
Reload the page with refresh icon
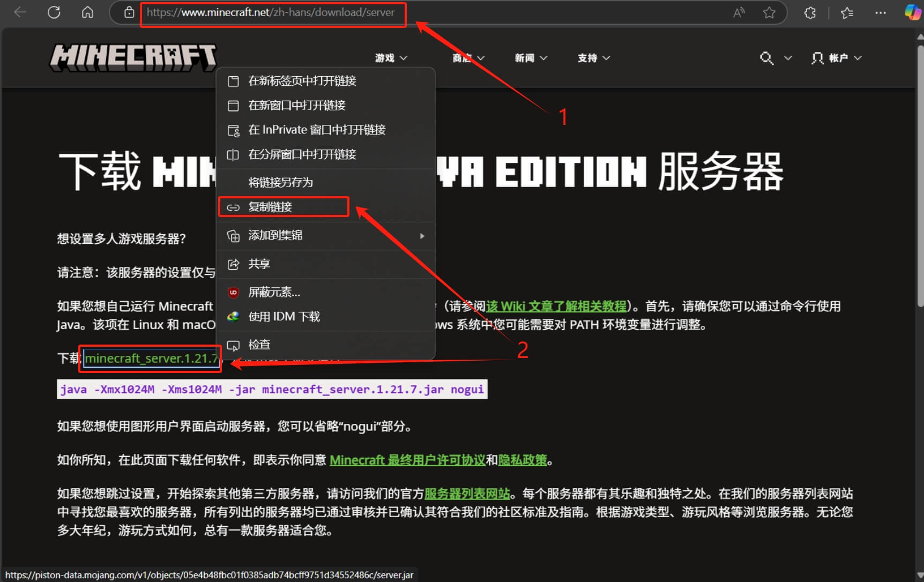click(54, 12)
